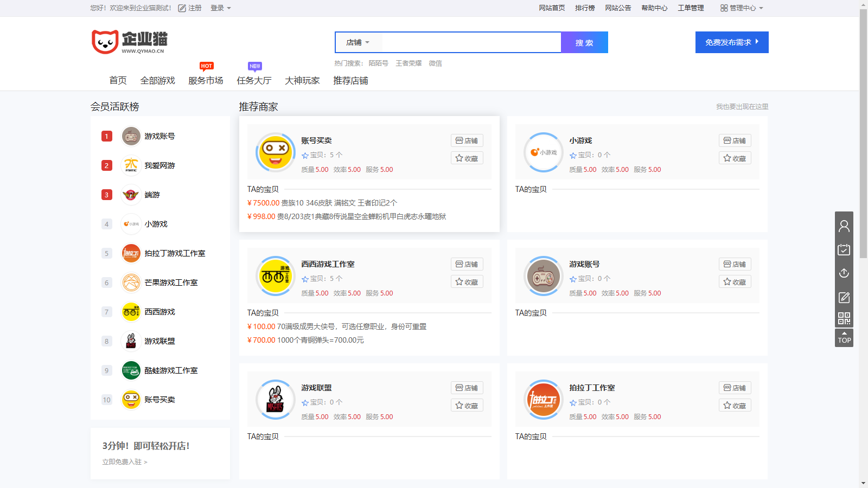Switch to the 任务大厅 navigation tab
The image size is (868, 488).
[254, 81]
